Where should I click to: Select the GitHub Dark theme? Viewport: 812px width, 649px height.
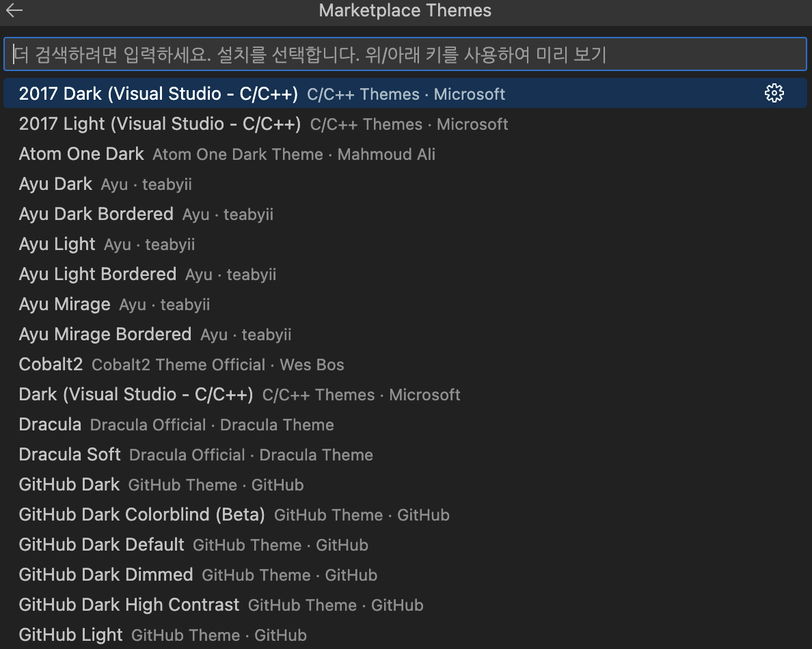(69, 484)
